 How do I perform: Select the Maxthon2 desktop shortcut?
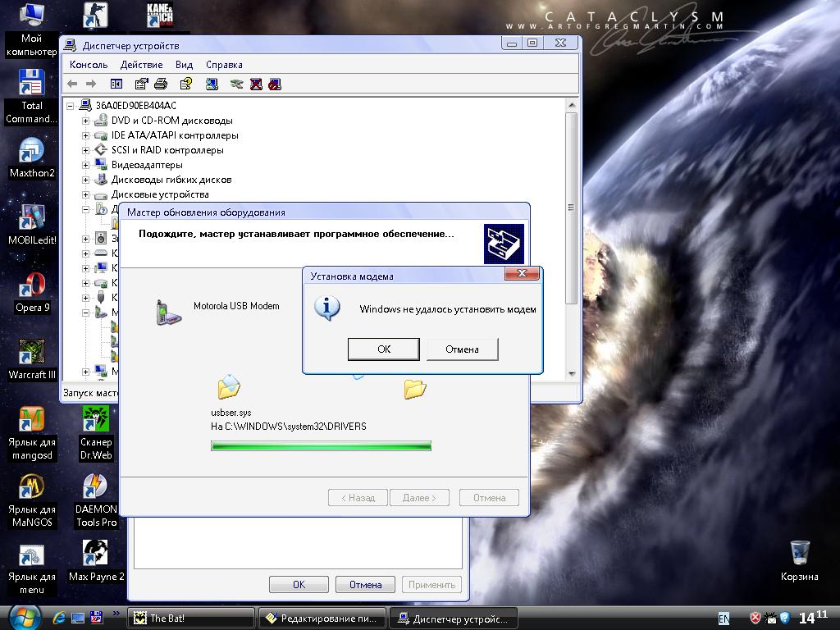pos(32,158)
